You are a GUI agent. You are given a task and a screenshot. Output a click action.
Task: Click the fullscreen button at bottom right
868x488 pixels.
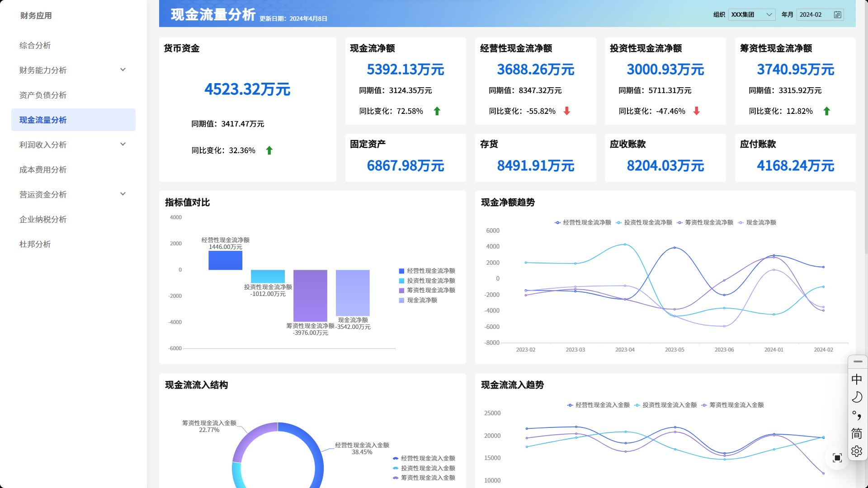tap(837, 458)
